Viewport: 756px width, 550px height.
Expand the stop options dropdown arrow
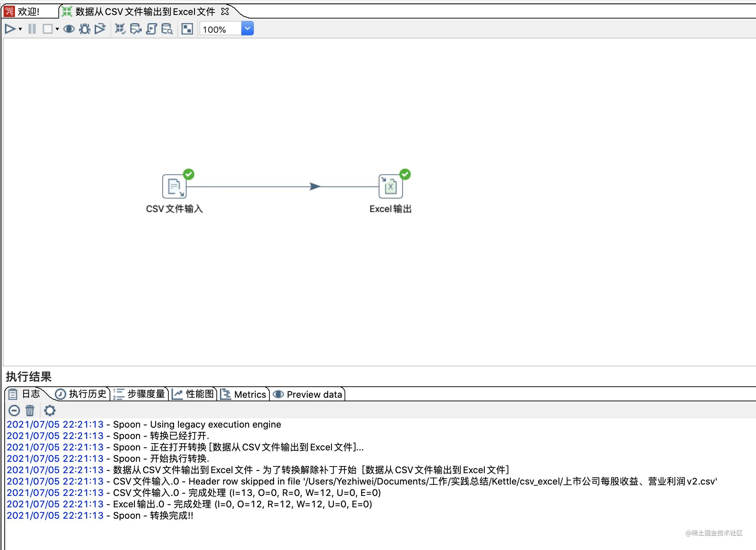[57, 29]
